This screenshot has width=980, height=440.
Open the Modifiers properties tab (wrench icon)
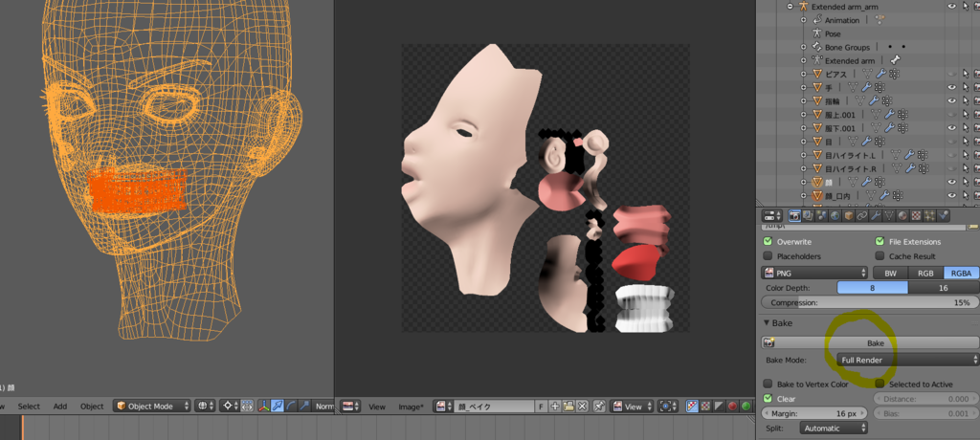pyautogui.click(x=876, y=215)
